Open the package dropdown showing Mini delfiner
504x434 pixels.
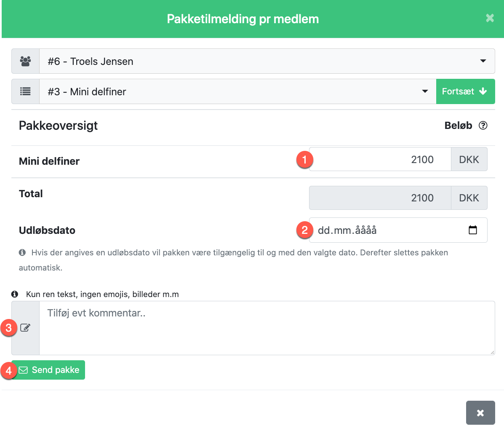click(237, 91)
